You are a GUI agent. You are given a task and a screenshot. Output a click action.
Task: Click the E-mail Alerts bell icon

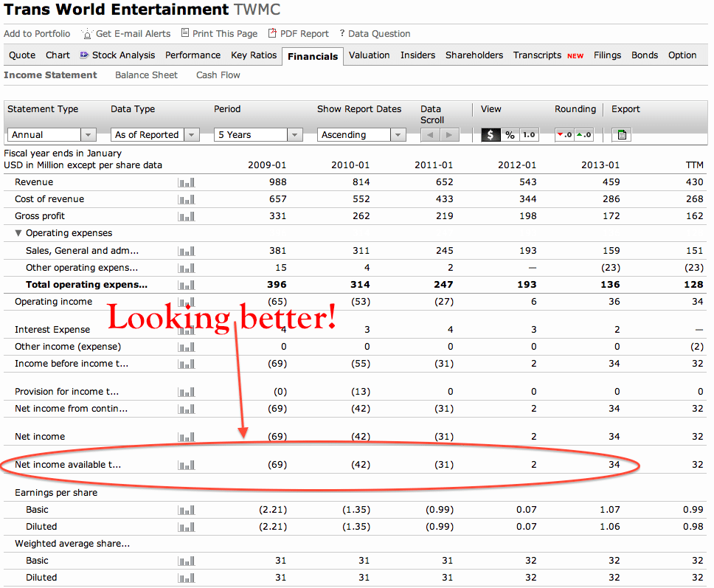click(x=87, y=34)
